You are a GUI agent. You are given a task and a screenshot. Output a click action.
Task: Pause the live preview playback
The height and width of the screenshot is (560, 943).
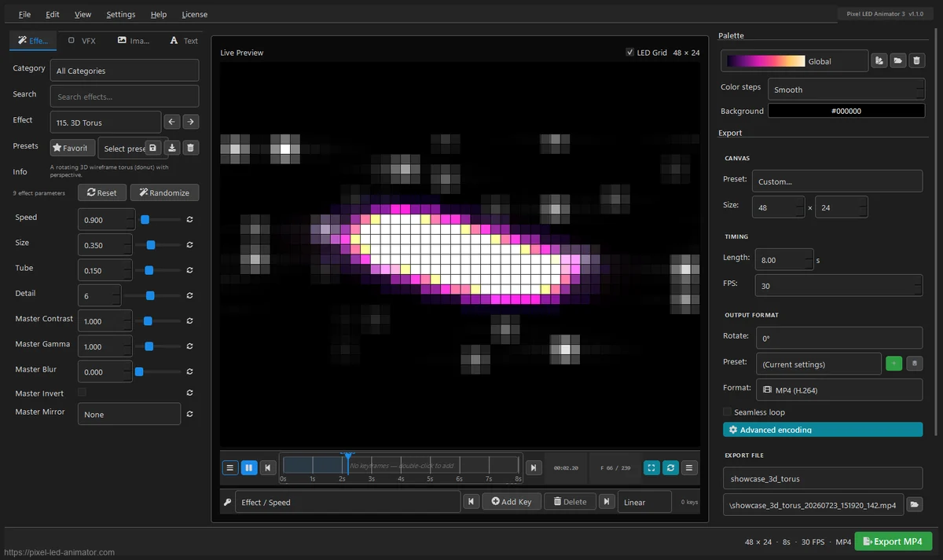click(249, 467)
